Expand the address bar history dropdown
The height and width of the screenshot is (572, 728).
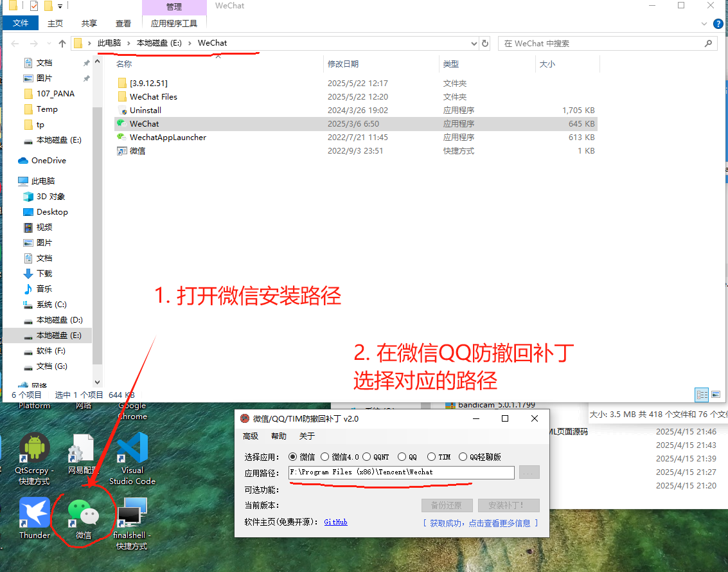[x=474, y=44]
